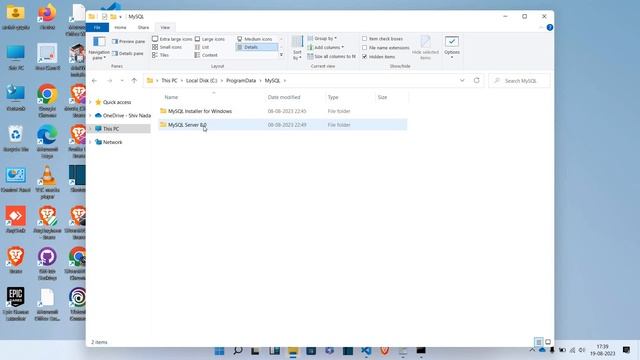The image size is (640, 360).
Task: Toggle the Preview pane button
Action: (128, 41)
